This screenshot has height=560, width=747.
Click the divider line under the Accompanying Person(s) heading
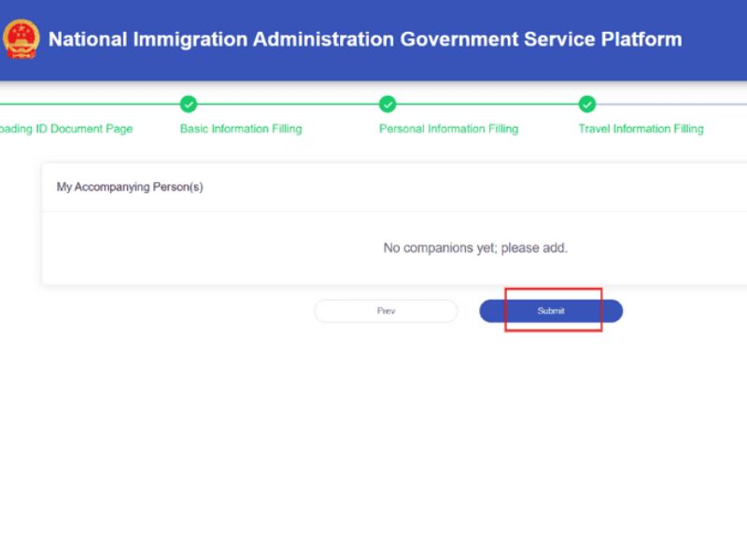tap(392, 211)
